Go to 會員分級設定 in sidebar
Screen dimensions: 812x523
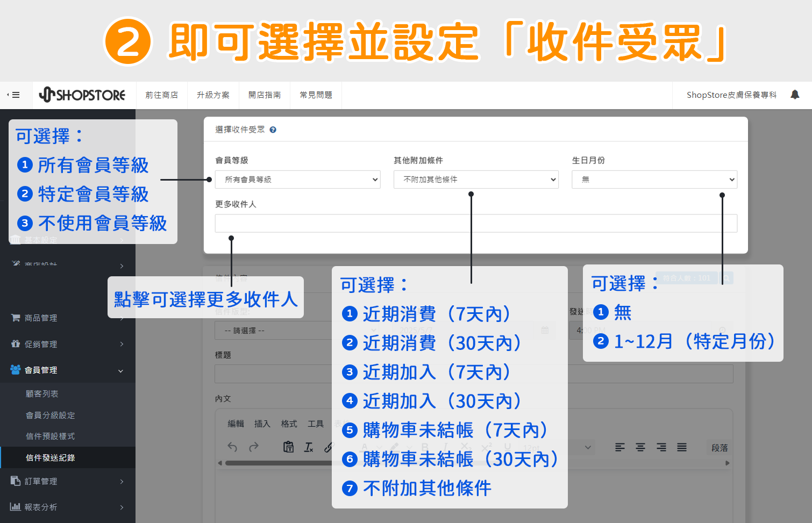coord(51,415)
